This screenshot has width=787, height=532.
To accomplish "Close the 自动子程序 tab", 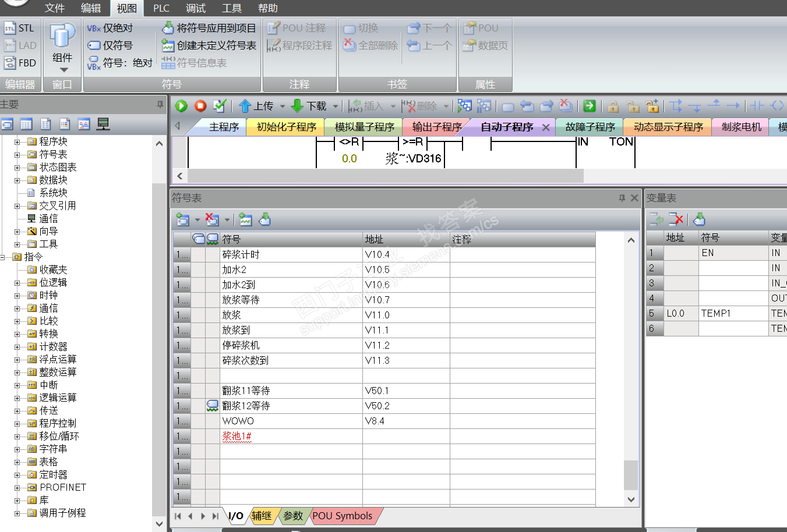I will click(546, 127).
